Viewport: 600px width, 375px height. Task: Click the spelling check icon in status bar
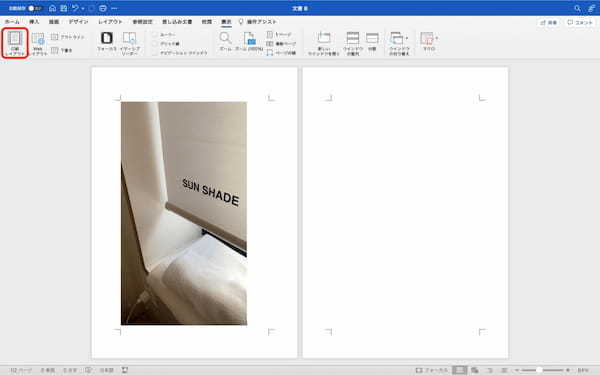pyautogui.click(x=88, y=370)
